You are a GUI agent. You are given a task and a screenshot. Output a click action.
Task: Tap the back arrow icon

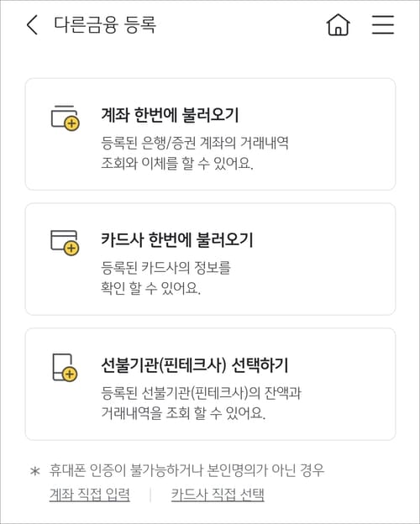pyautogui.click(x=32, y=24)
